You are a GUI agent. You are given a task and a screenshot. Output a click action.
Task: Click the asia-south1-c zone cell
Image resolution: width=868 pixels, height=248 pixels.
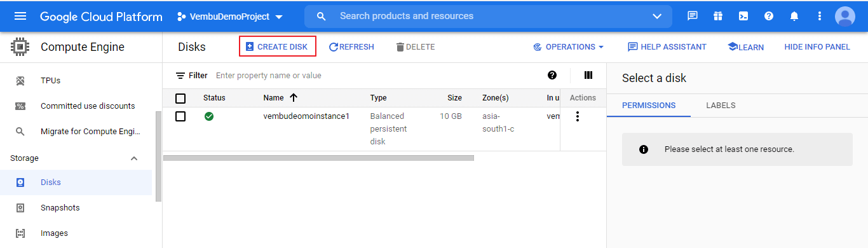coord(498,123)
